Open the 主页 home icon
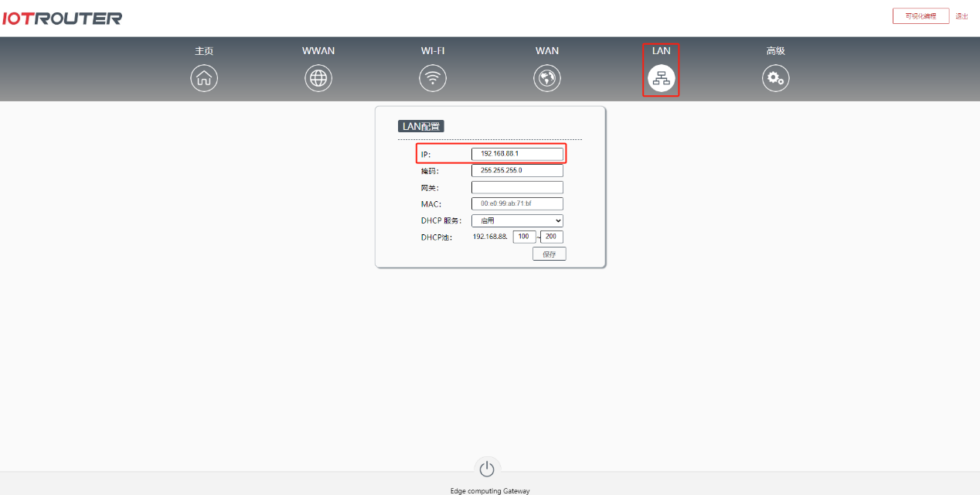The width and height of the screenshot is (980, 495). coord(204,78)
